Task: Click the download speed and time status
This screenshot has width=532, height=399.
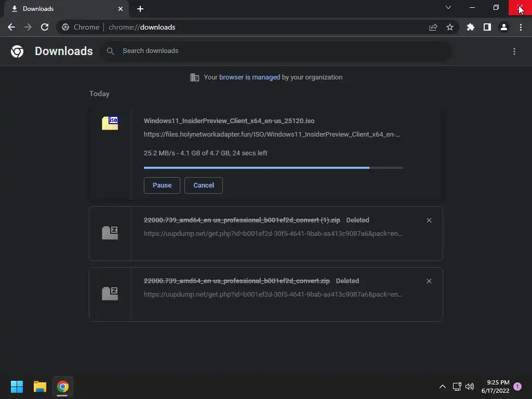Action: point(206,153)
